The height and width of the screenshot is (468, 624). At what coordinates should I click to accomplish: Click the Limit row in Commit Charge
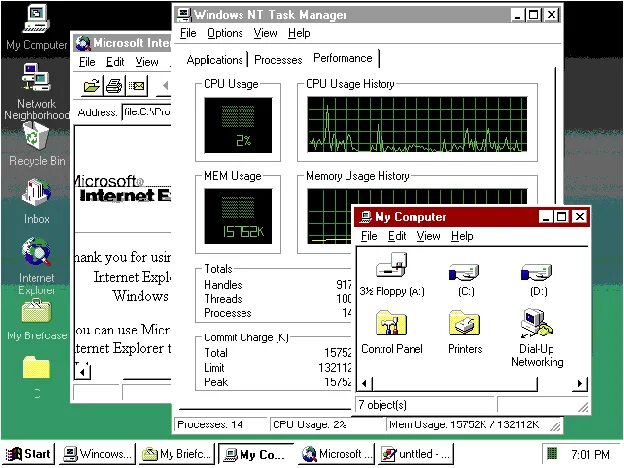pyautogui.click(x=277, y=368)
